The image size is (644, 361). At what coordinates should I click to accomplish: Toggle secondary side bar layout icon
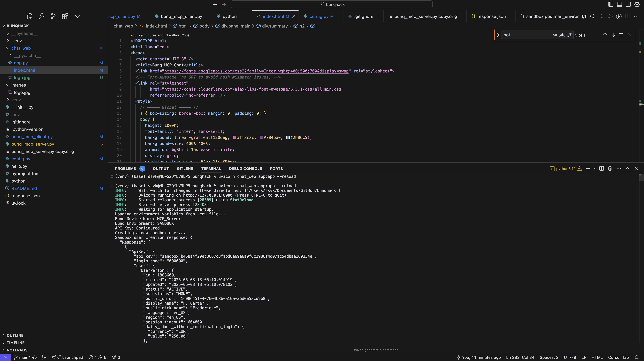coord(628,4)
